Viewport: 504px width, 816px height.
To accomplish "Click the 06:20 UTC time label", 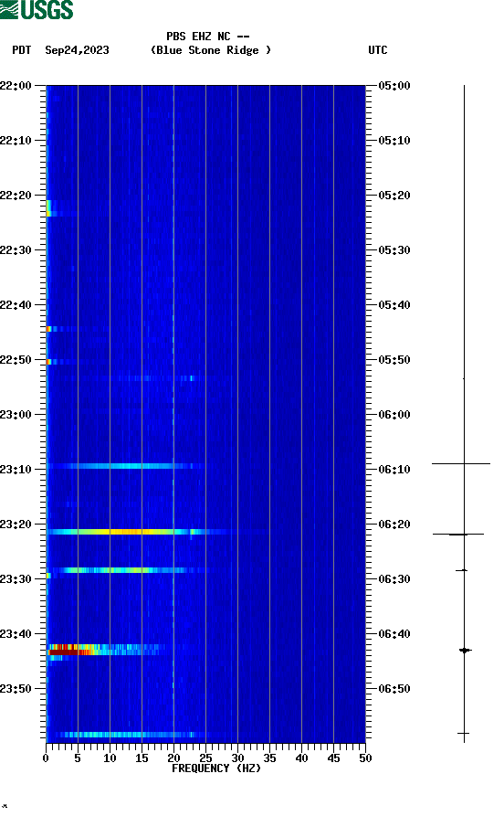I will point(394,525).
